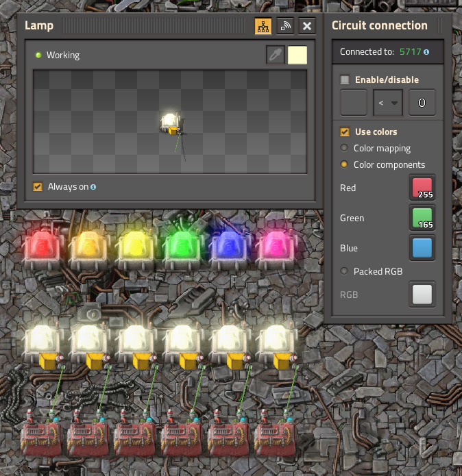462x476 pixels.
Task: Open the greyed RGB white signal slot
Action: tap(422, 295)
